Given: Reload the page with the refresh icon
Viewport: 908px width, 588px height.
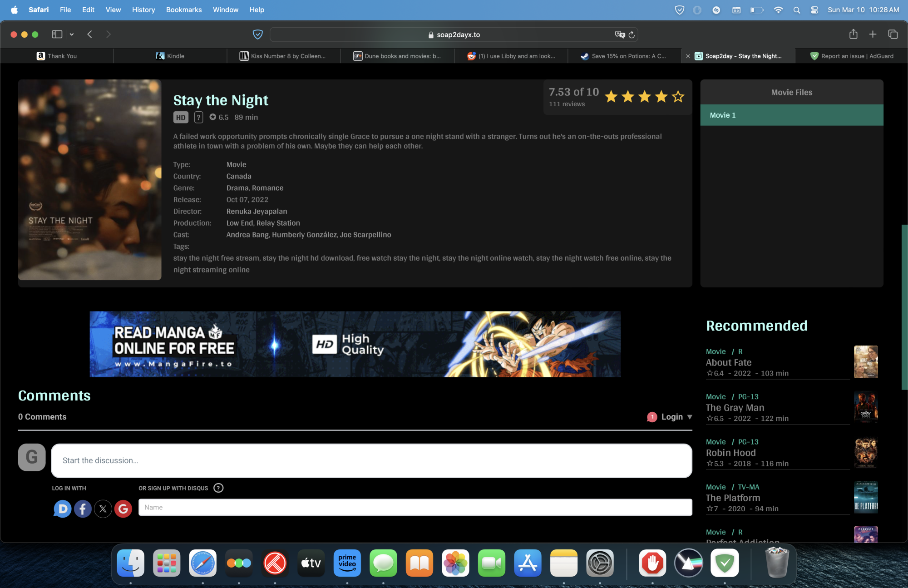Looking at the screenshot, I should point(632,35).
